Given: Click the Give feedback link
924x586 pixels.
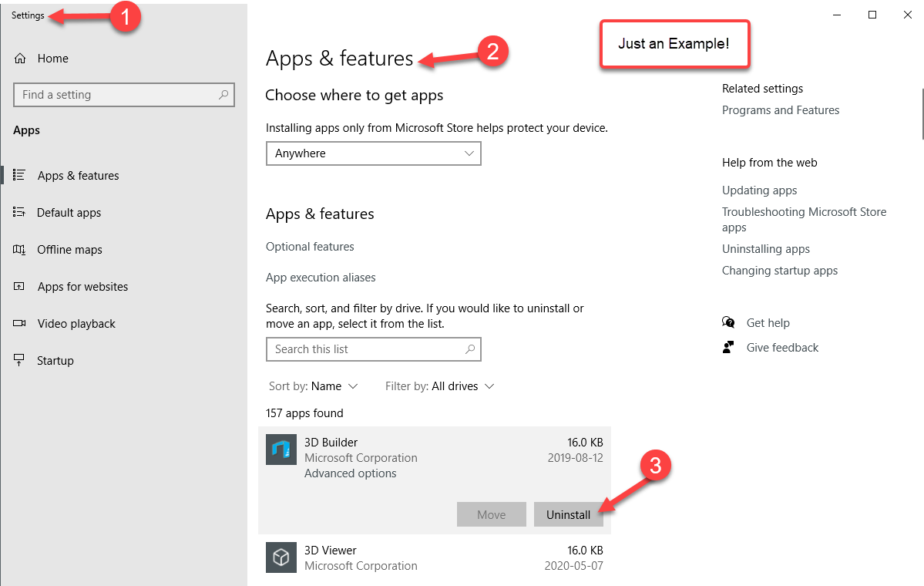Looking at the screenshot, I should point(782,348).
